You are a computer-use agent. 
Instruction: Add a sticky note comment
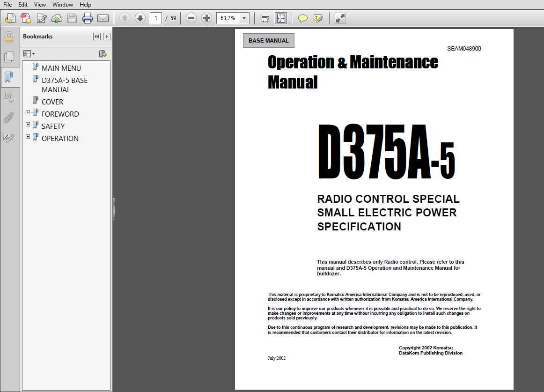(x=303, y=18)
